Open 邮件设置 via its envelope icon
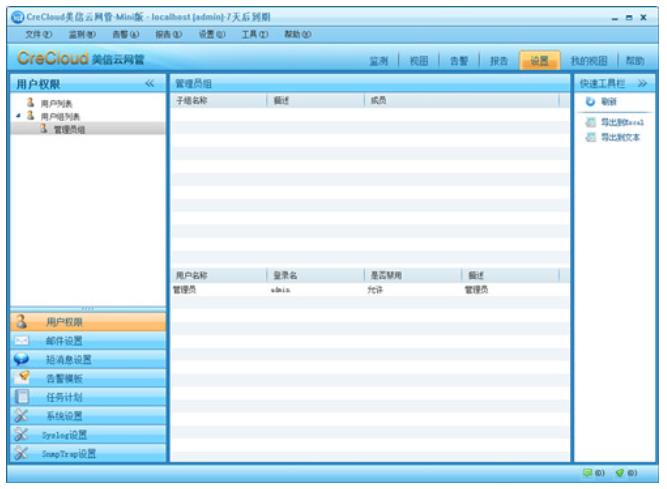 click(21, 341)
